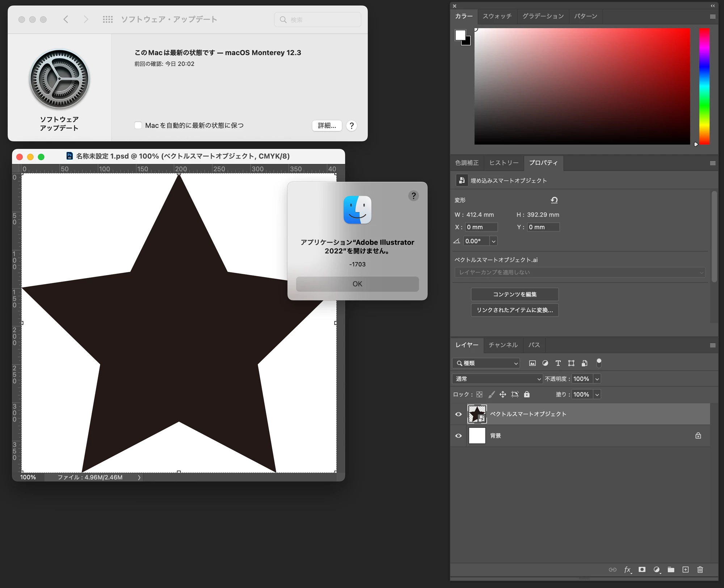The image size is (724, 588).
Task: Click the コンテンツを編集 button
Action: (514, 295)
